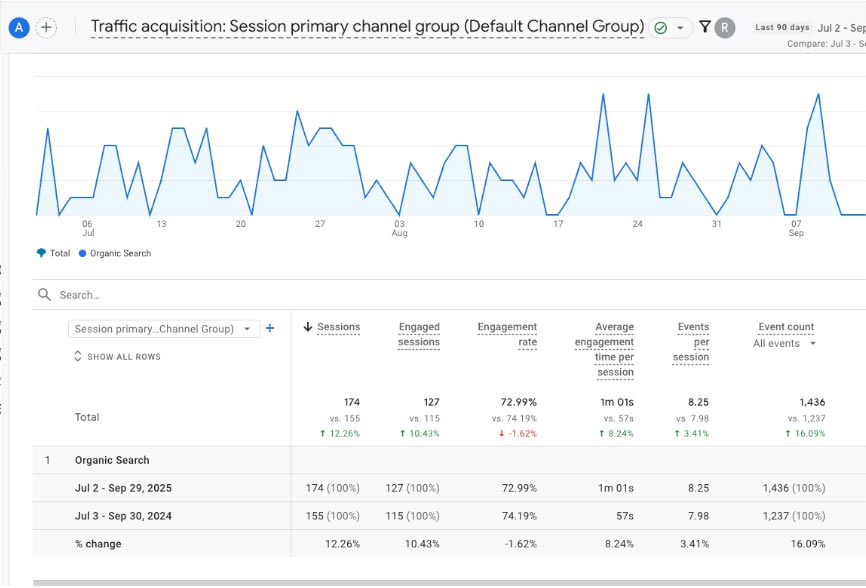The image size is (866, 588).
Task: Expand table with Show All Rows
Action: (x=117, y=357)
